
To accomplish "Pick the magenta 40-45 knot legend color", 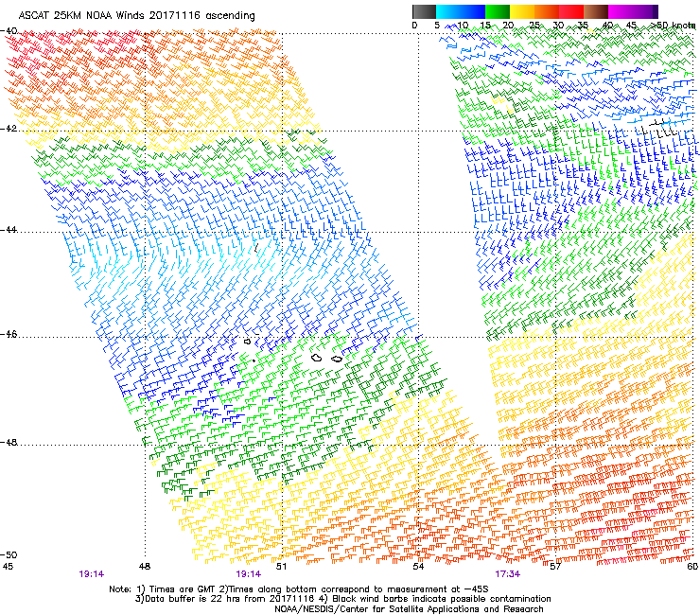I will point(621,11).
